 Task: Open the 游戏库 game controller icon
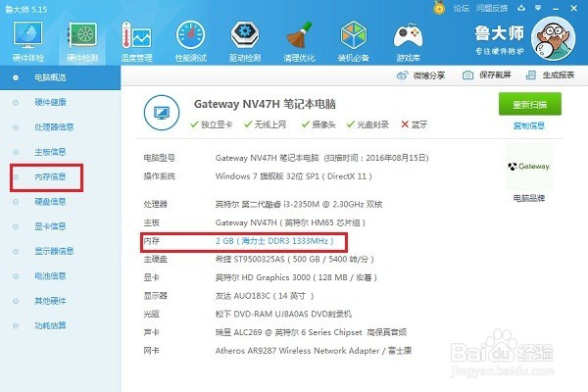pos(408,42)
